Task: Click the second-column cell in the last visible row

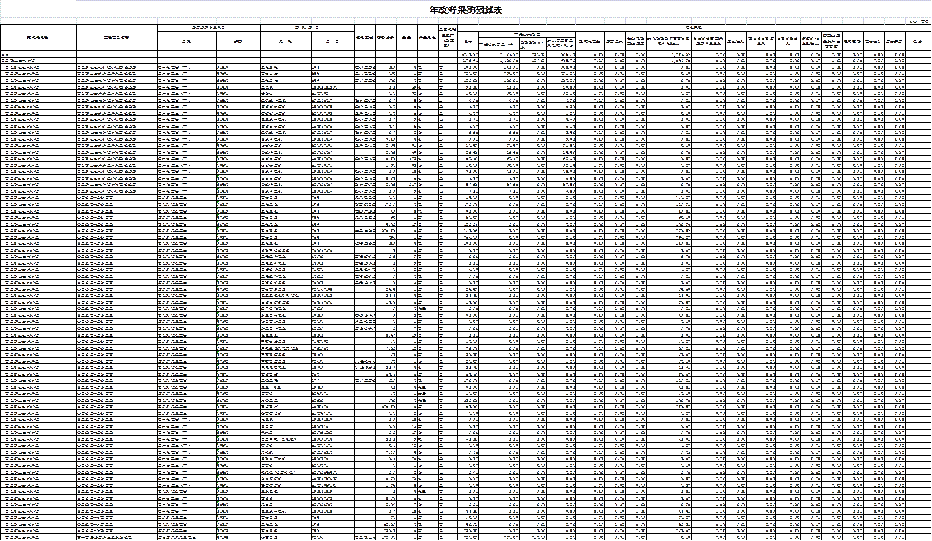Action: [x=107, y=537]
